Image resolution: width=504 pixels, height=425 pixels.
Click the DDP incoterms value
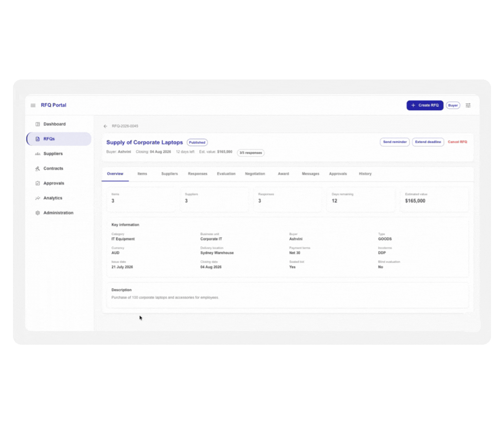click(382, 253)
